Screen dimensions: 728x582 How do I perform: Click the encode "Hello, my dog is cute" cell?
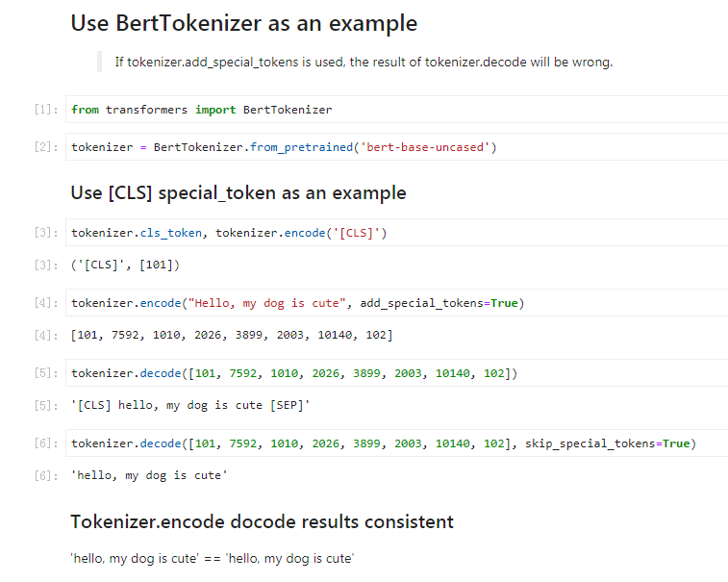[396, 303]
